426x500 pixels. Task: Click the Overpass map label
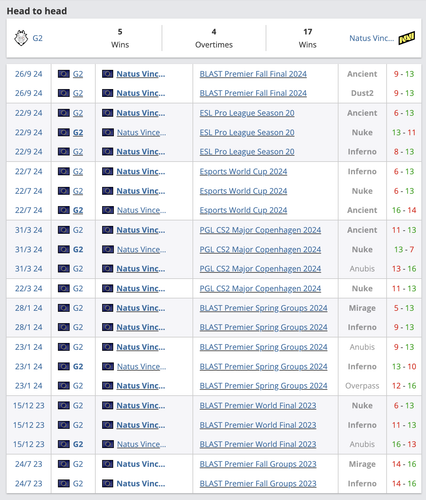pos(362,386)
